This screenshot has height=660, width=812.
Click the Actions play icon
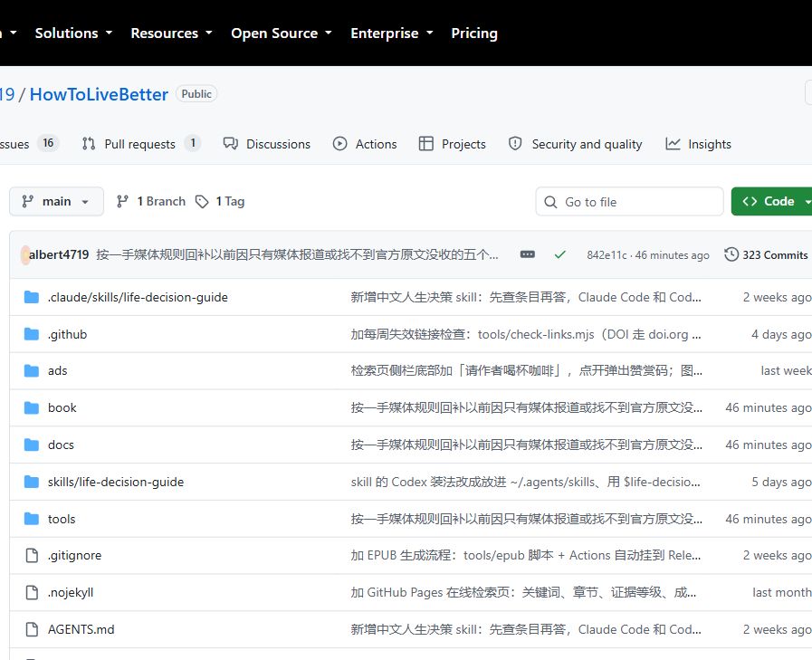339,144
